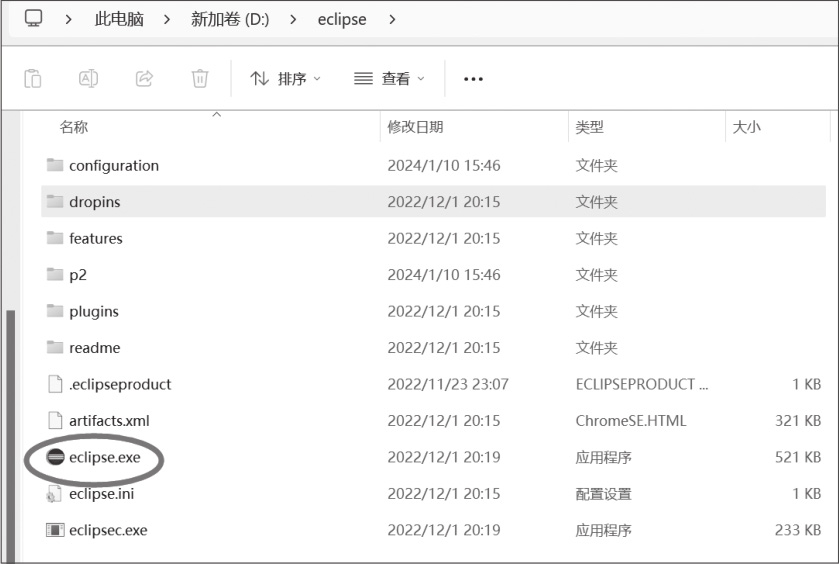The width and height of the screenshot is (839, 564).
Task: Select the .eclipseproduct file name
Action: coord(120,384)
